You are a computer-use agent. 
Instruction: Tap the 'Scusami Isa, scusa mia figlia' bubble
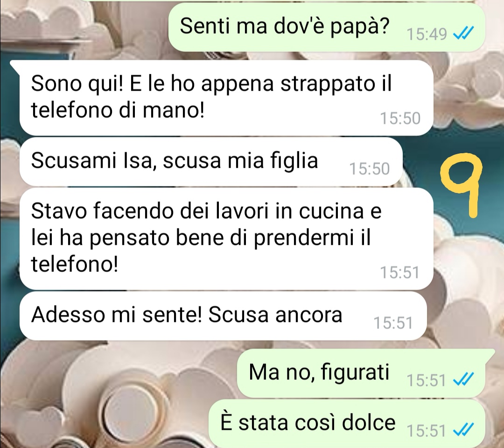211,162
